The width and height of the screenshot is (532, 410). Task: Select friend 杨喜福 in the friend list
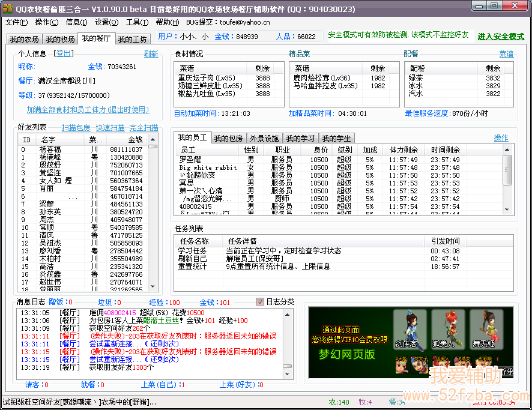click(50, 149)
